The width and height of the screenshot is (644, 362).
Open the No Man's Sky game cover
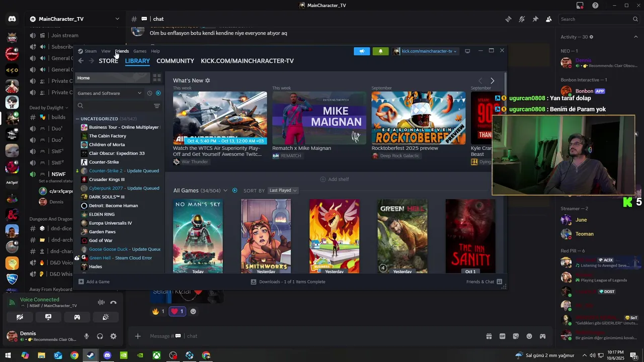(x=198, y=236)
